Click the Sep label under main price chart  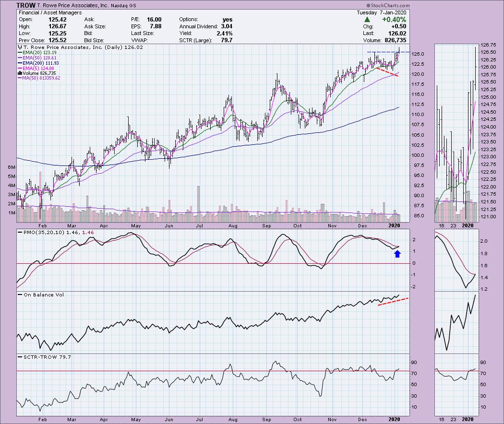266,225
